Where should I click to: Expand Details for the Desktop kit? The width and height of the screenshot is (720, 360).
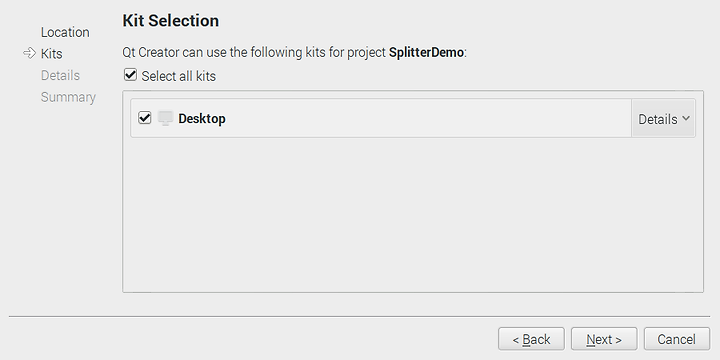click(x=663, y=118)
